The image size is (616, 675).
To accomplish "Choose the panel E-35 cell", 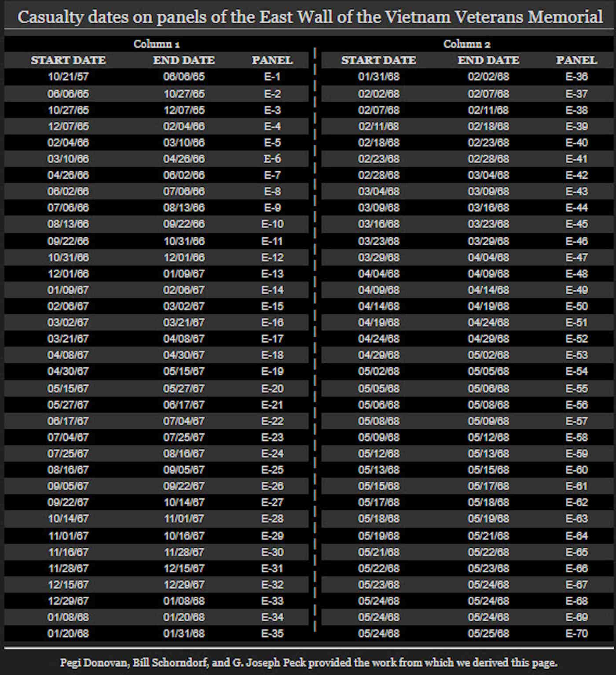I will (x=272, y=634).
